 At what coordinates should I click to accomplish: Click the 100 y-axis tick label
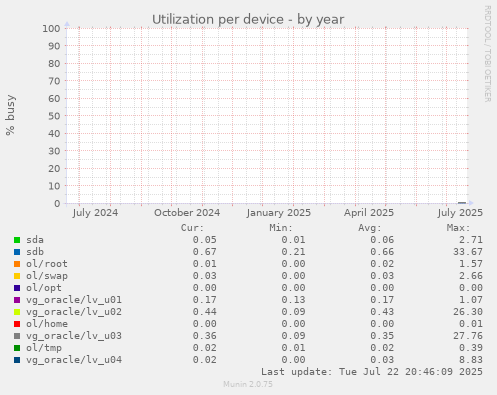(x=51, y=28)
